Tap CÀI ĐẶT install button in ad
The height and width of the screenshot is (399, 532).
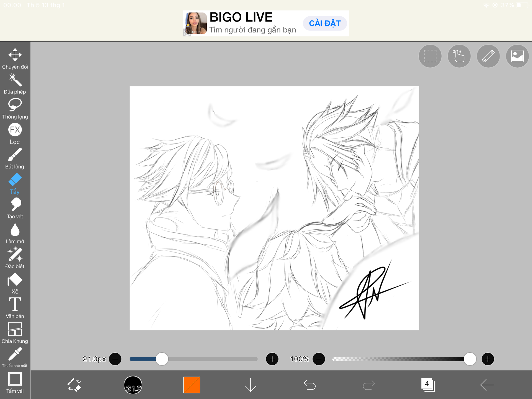[x=324, y=23]
